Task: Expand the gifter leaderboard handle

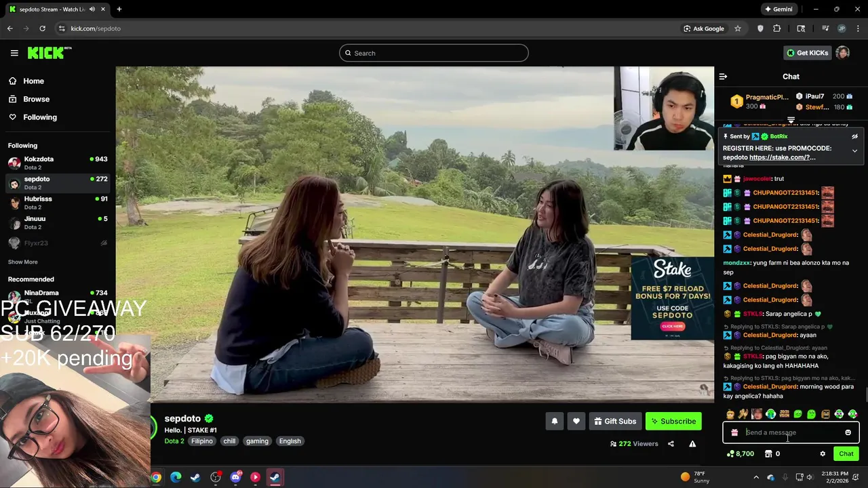Action: 791,120
